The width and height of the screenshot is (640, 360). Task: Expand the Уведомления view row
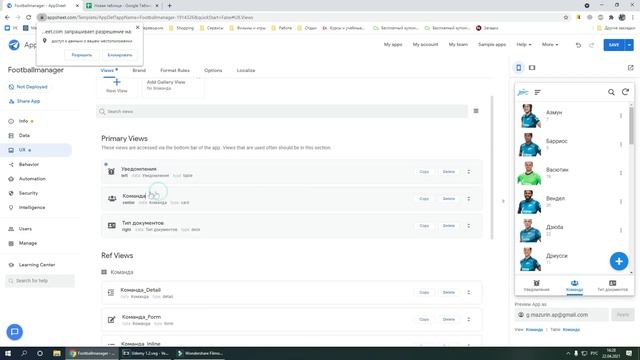(x=469, y=172)
